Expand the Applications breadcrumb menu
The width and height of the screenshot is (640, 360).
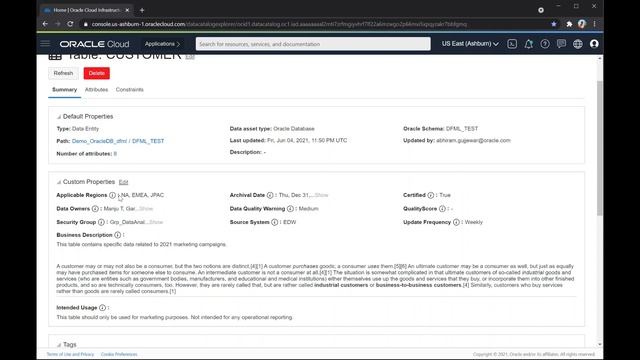162,44
